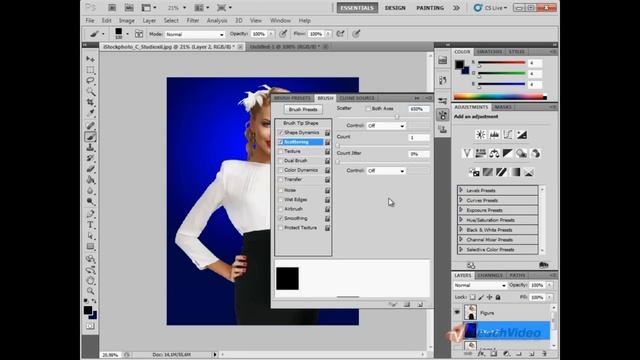640x360 pixels.
Task: Select the Hand tool
Action: pyautogui.click(x=90, y=281)
